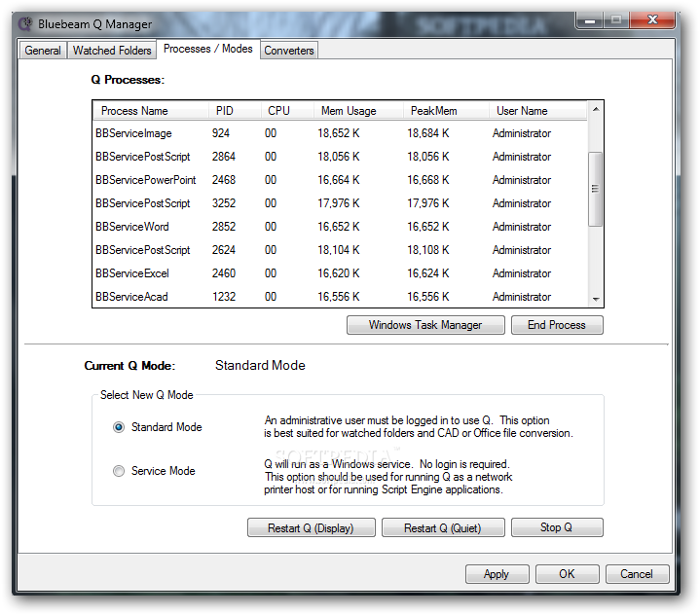Click PID value 2460

pos(224,273)
